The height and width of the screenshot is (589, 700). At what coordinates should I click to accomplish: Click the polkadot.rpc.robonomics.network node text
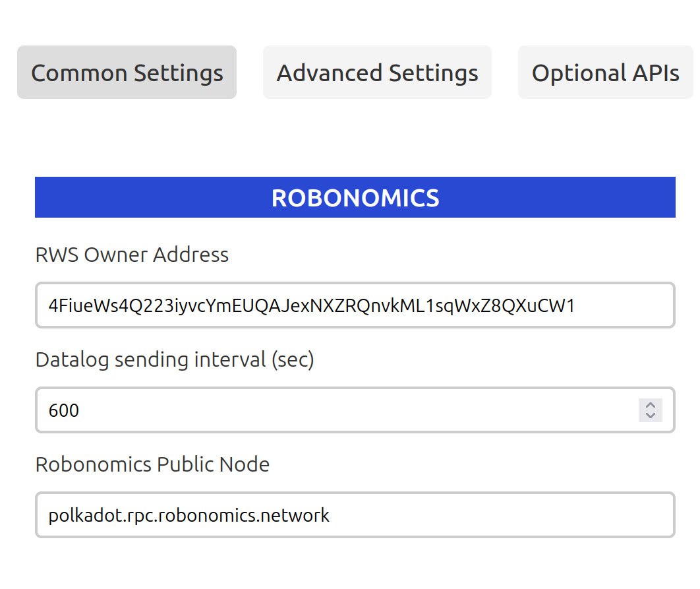coord(189,515)
